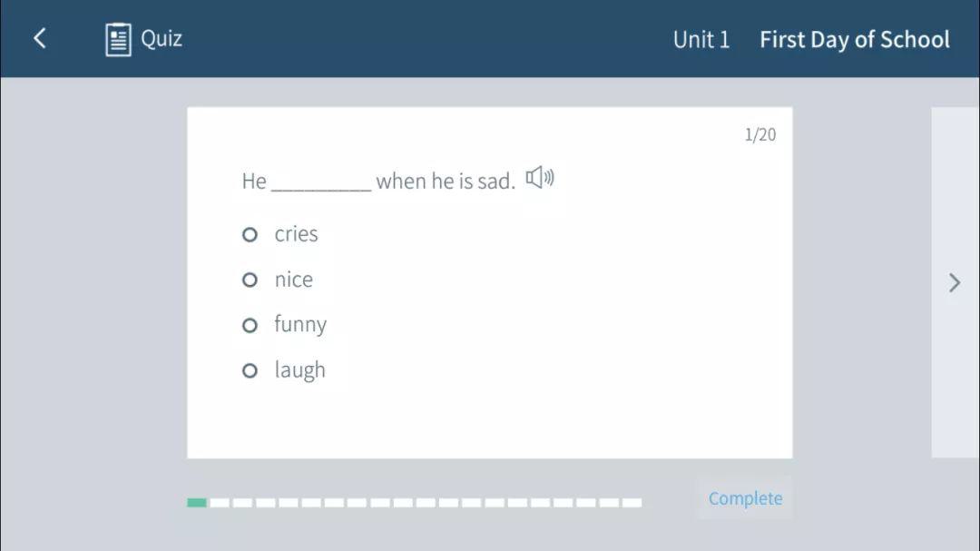Jump to the second progress segment

tap(220, 503)
